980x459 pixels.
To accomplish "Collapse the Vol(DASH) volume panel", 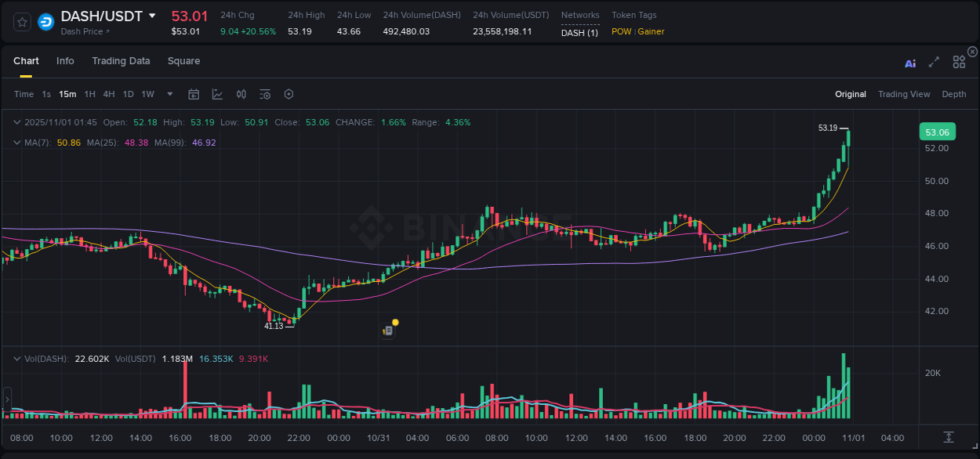I will [x=17, y=358].
